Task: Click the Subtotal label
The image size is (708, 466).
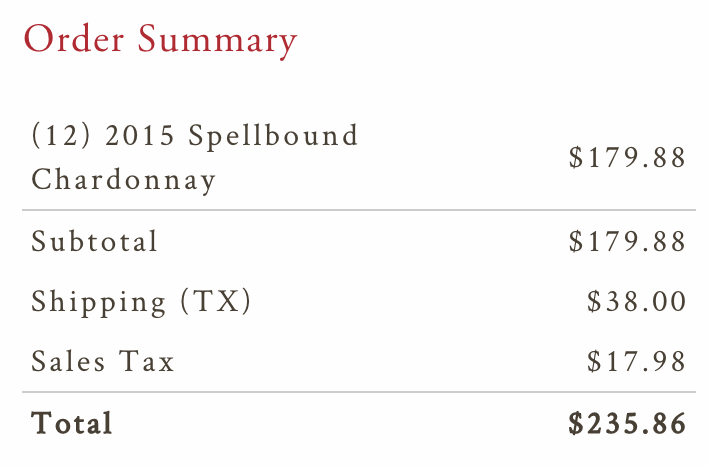Action: [95, 241]
